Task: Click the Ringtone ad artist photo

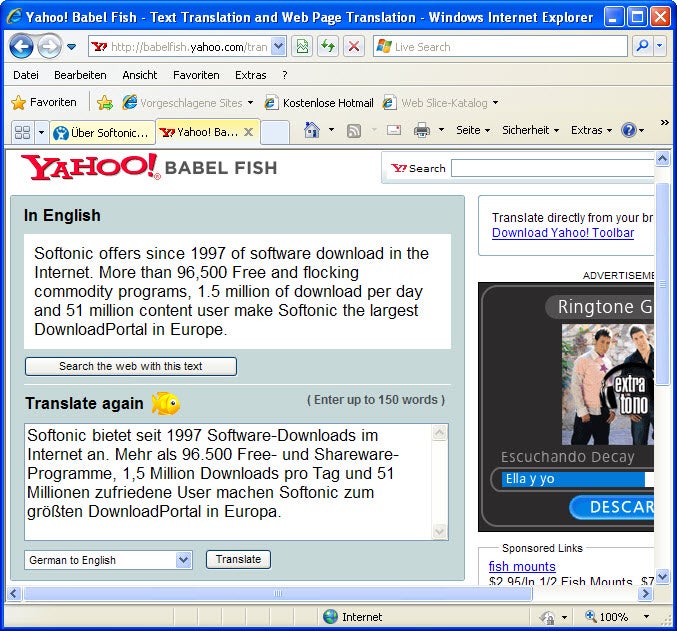Action: click(x=607, y=384)
